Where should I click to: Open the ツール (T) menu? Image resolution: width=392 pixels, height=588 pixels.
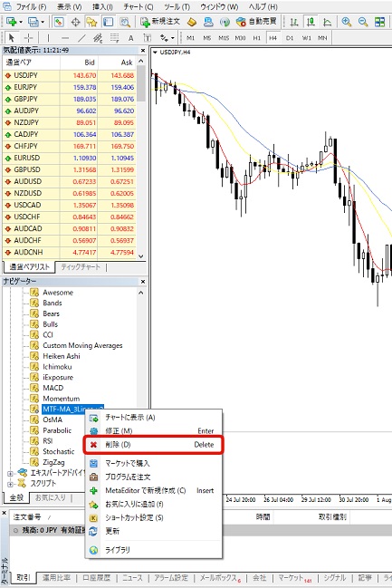coord(177,6)
